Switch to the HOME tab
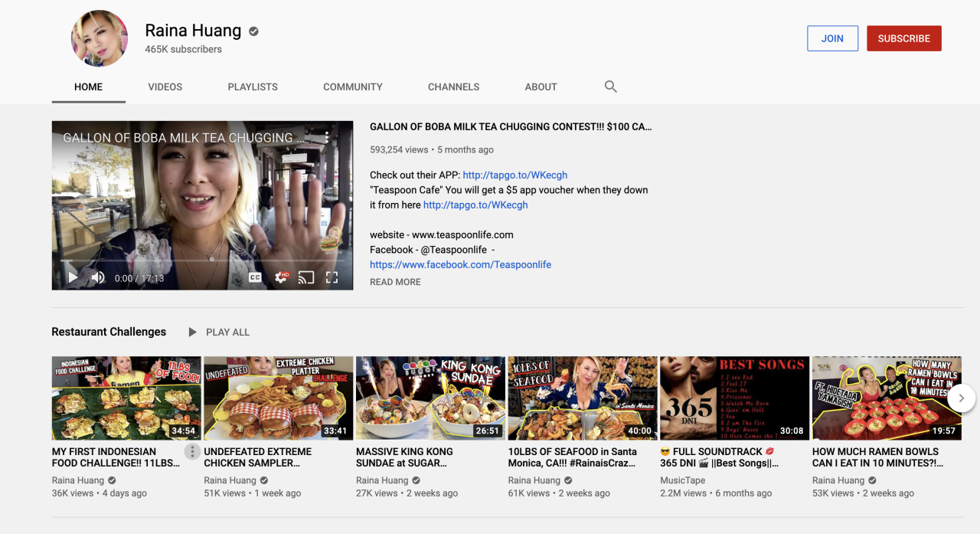This screenshot has height=534, width=980. (x=88, y=87)
